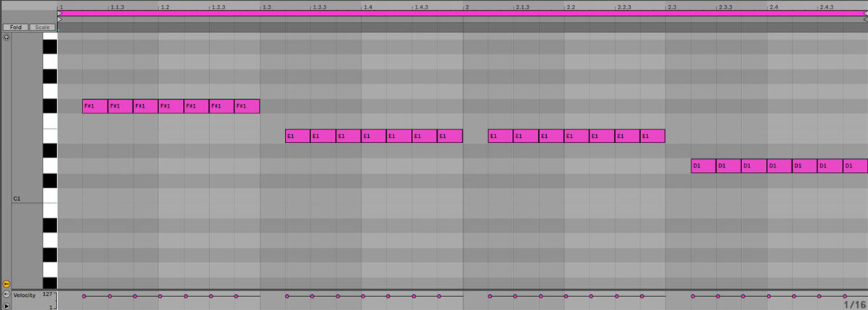The width and height of the screenshot is (868, 310).
Task: Click the Velocity lane label
Action: coord(25,295)
